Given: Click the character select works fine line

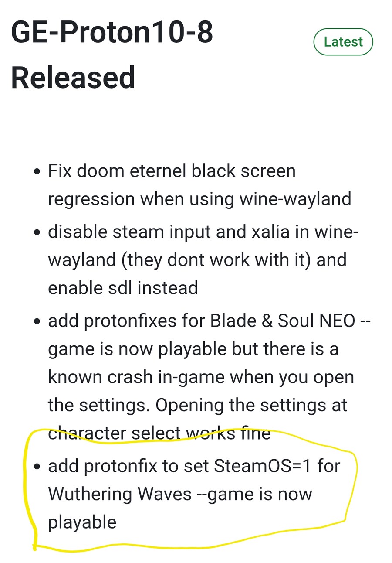Looking at the screenshot, I should click(159, 433).
